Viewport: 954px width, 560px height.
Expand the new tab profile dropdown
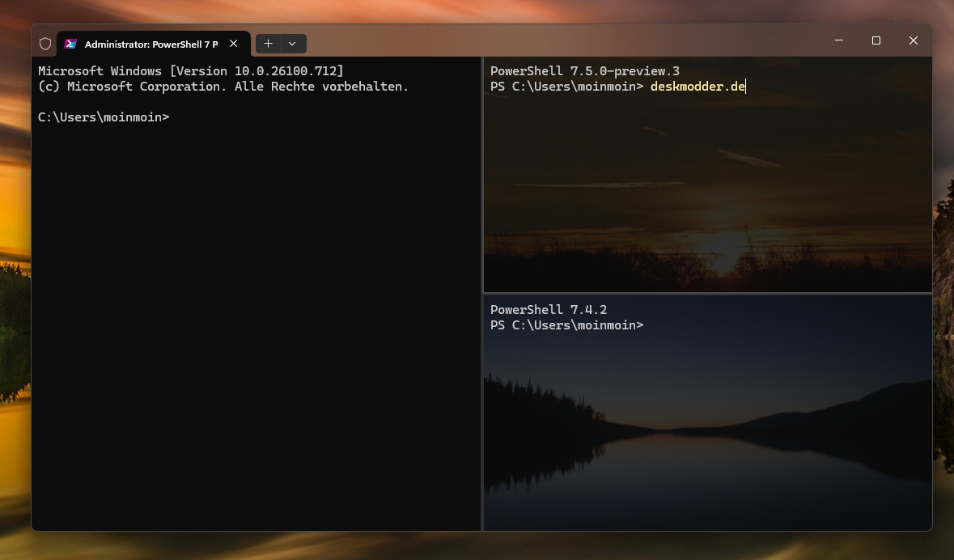point(293,44)
